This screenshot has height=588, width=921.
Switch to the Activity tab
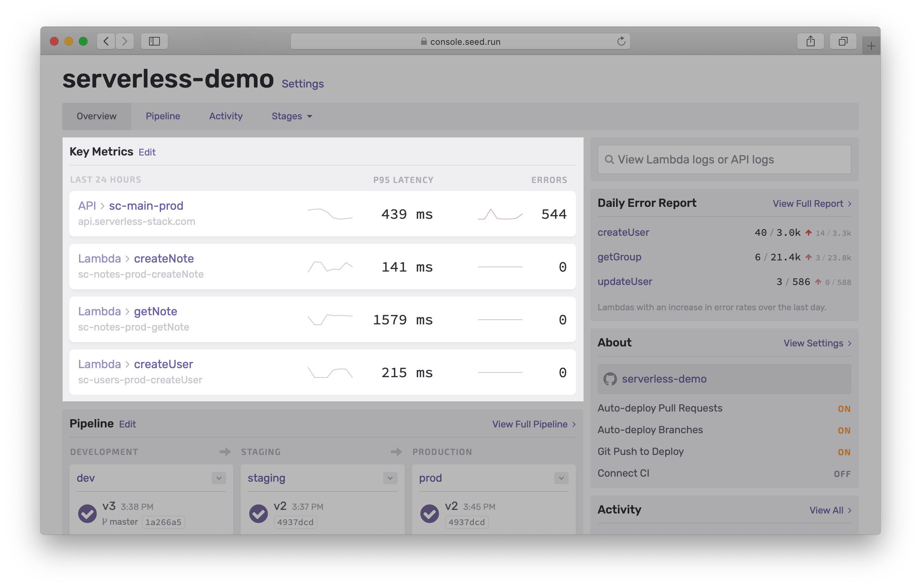point(226,115)
